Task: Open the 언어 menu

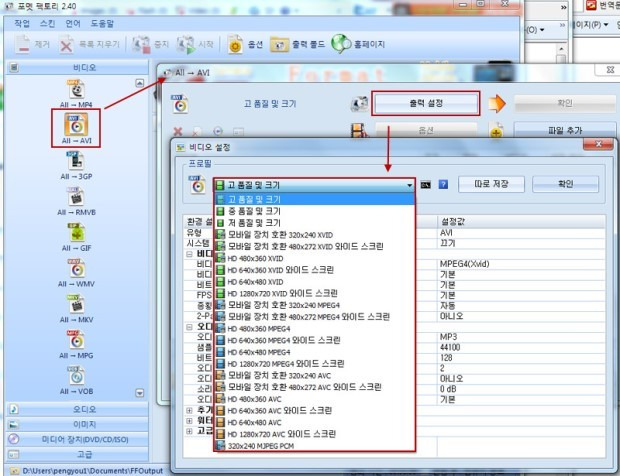Action: point(73,23)
